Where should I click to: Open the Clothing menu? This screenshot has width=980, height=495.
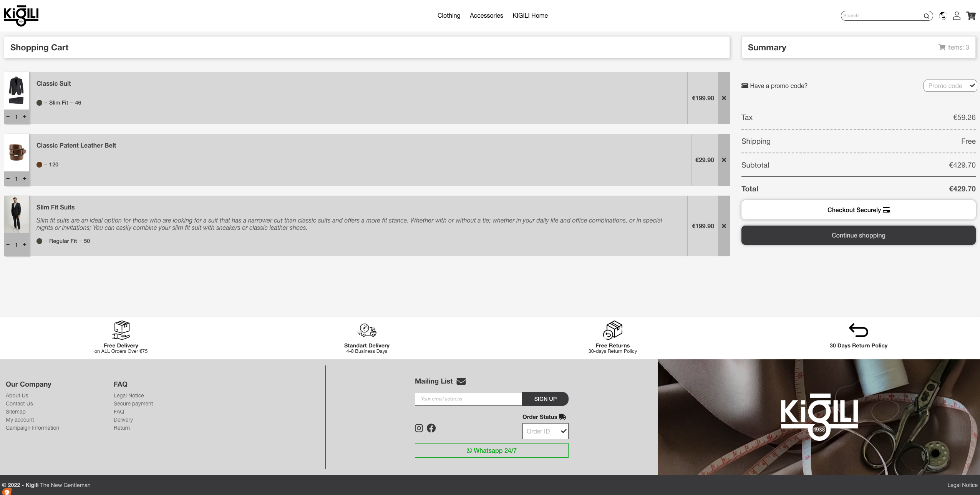coord(449,15)
